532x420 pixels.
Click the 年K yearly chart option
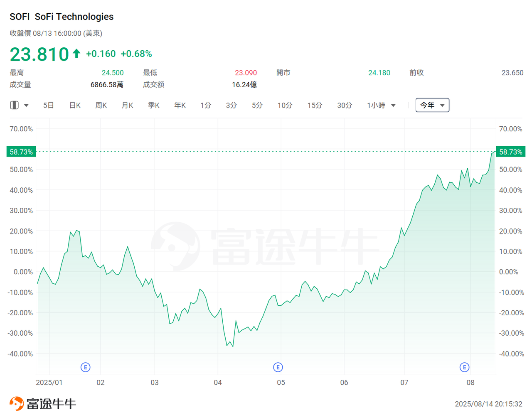[180, 105]
